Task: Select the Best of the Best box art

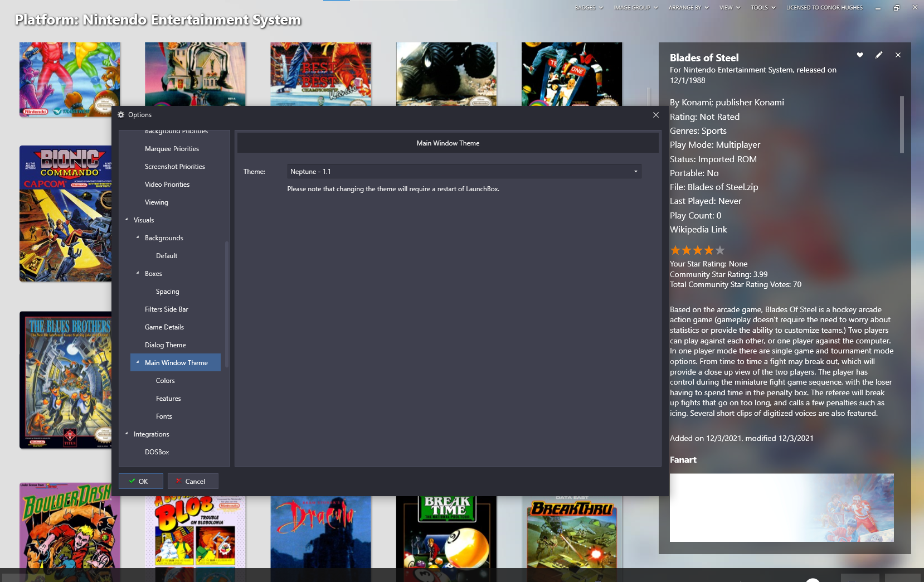Action: pyautogui.click(x=321, y=74)
